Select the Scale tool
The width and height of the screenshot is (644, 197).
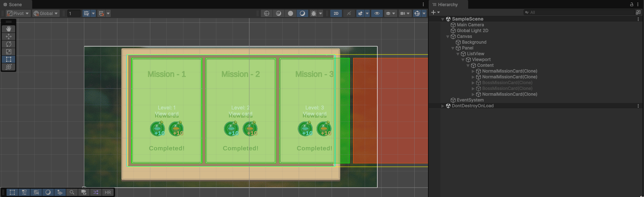tap(9, 52)
